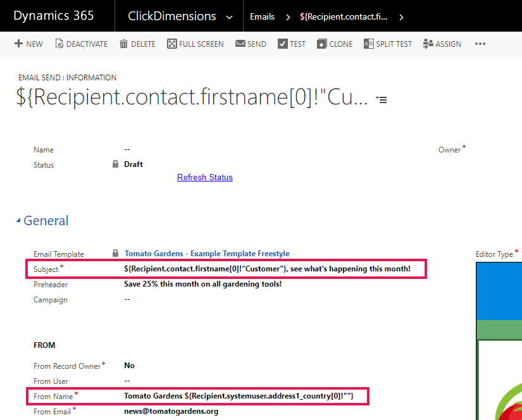
Task: Click the DELETE command label
Action: (143, 44)
